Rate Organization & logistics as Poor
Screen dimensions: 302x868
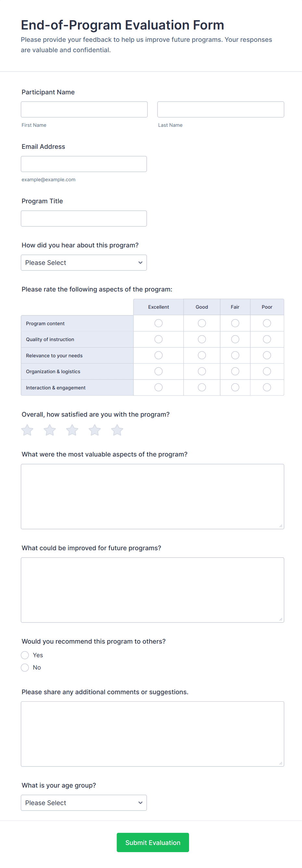[x=267, y=371]
